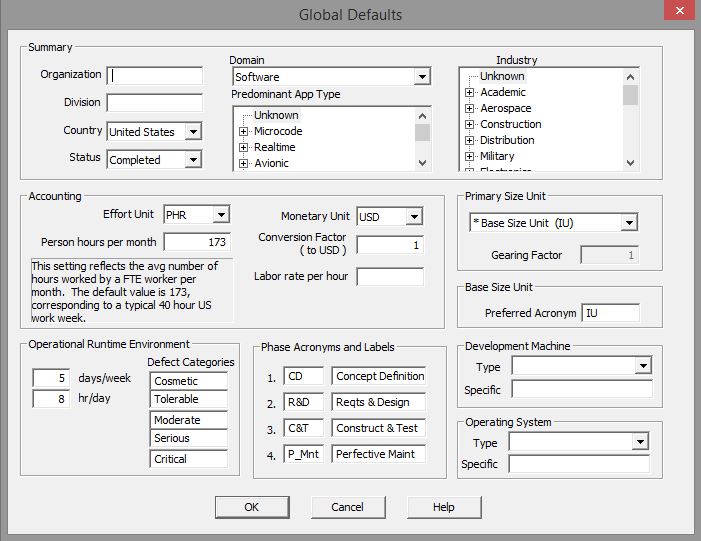Click the Concept Definition label field

coord(378,376)
